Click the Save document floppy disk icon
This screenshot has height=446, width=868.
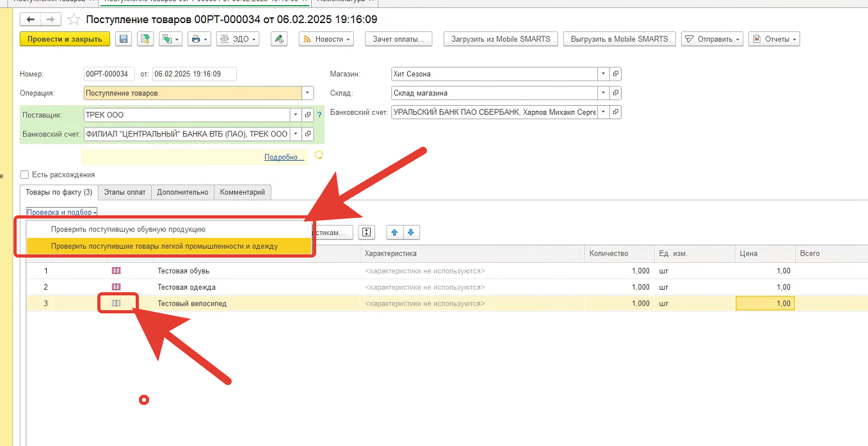click(124, 39)
